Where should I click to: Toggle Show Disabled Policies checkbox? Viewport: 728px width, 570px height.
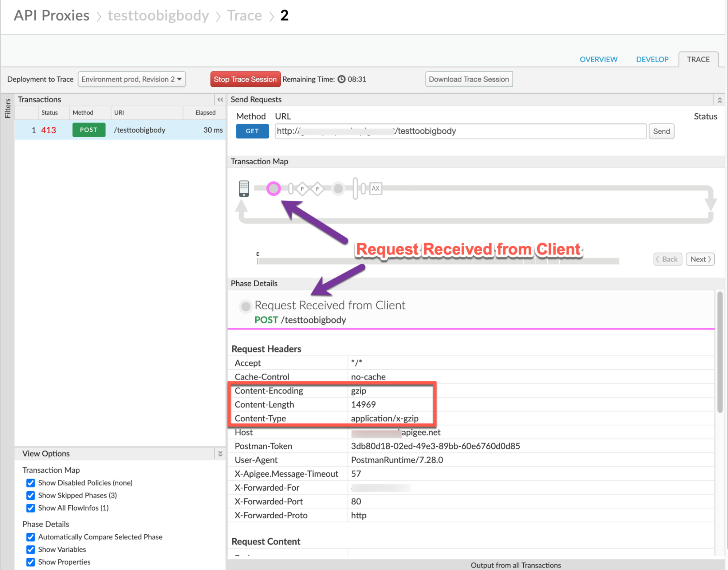point(31,483)
